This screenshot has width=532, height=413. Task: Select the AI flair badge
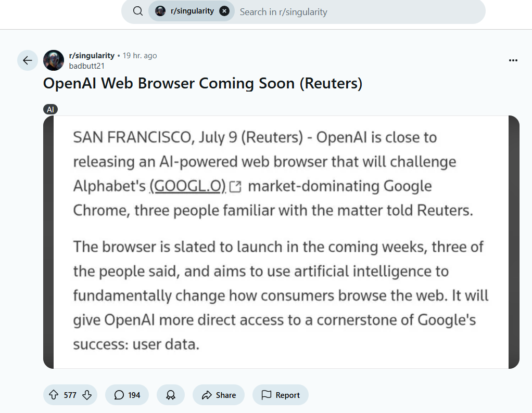tap(50, 109)
